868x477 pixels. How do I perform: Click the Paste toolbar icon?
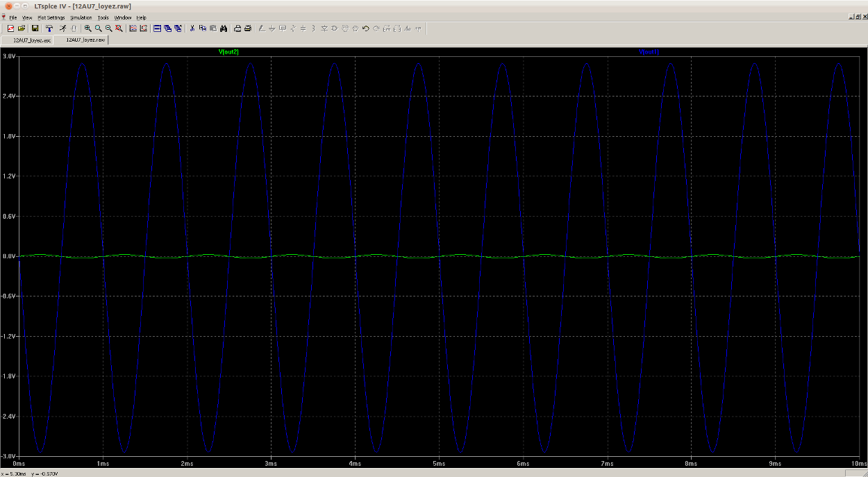(213, 28)
